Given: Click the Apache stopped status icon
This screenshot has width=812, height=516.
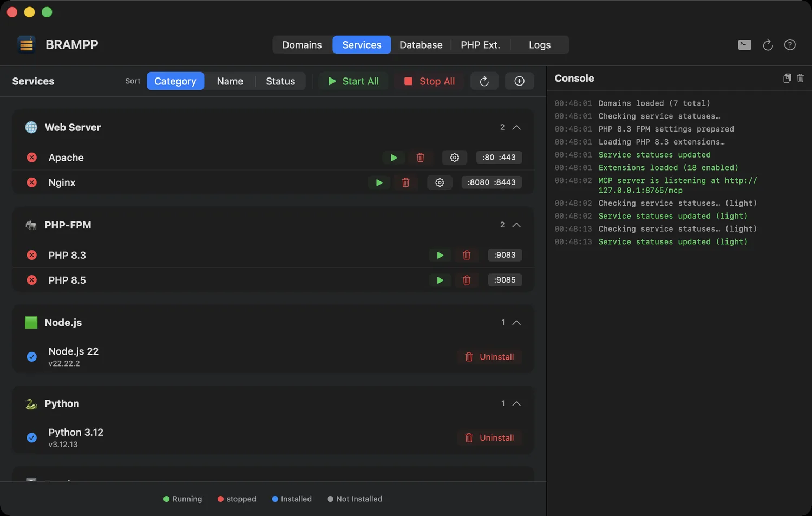Looking at the screenshot, I should pyautogui.click(x=32, y=158).
